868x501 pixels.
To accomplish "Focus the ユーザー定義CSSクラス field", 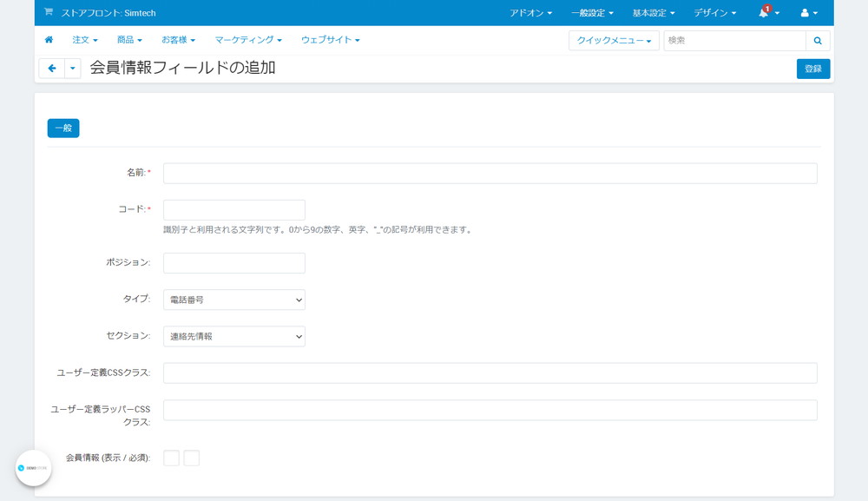I will [490, 373].
